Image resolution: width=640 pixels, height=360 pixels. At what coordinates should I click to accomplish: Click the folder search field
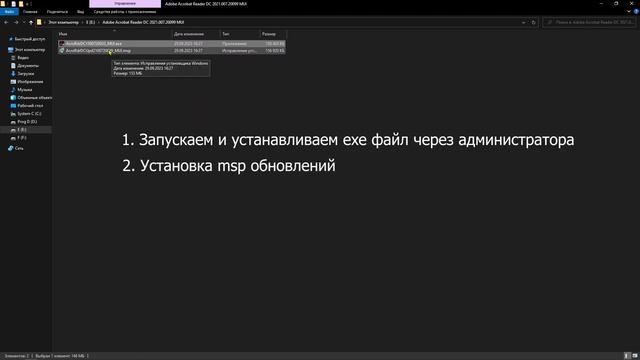[589, 22]
